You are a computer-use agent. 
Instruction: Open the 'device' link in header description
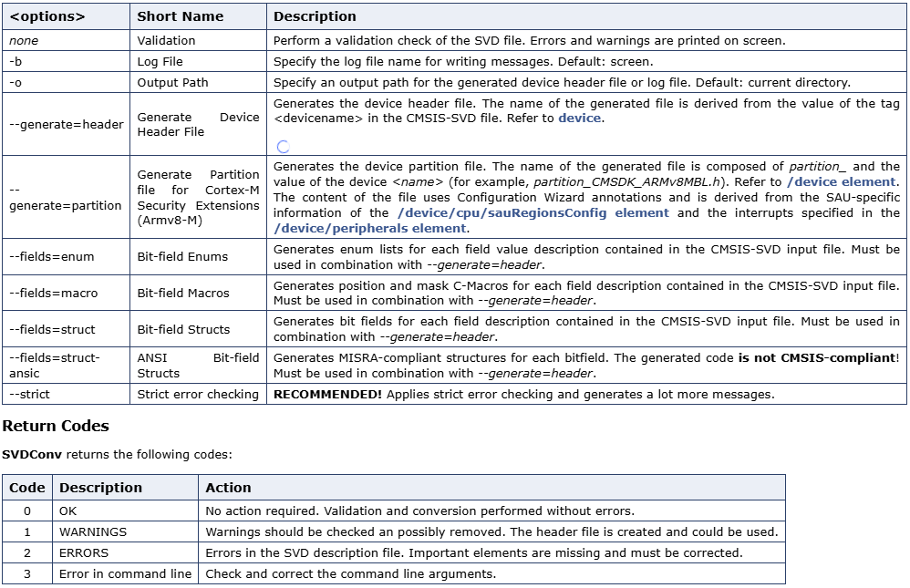[x=579, y=119]
